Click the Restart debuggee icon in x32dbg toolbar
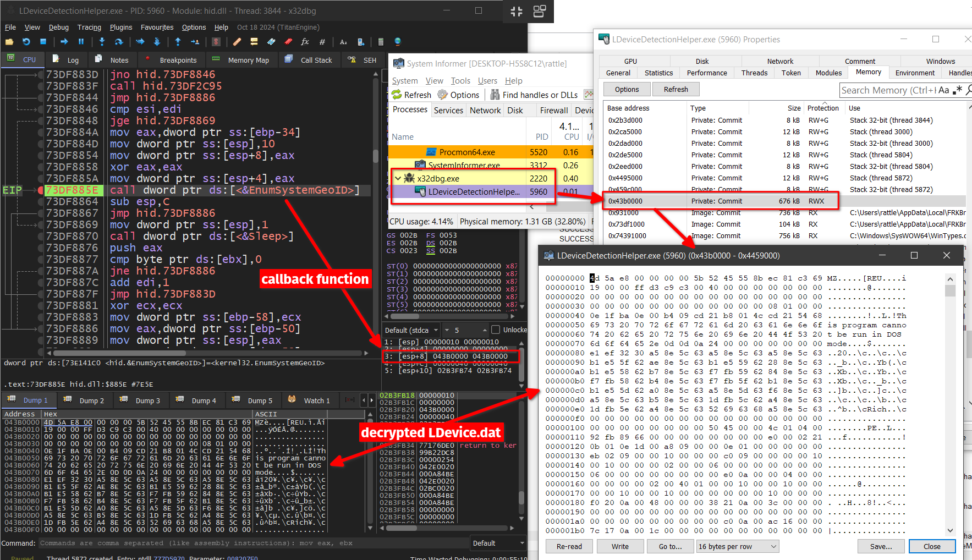 (x=26, y=42)
